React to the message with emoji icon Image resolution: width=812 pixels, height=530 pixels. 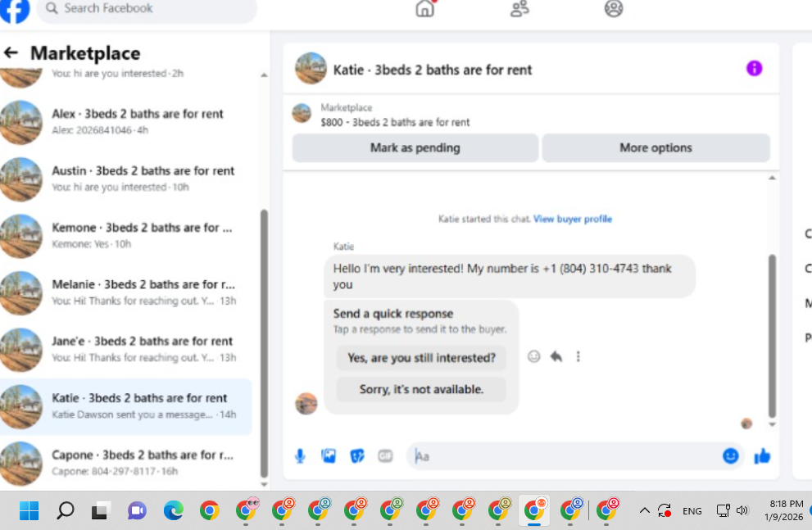click(x=534, y=356)
